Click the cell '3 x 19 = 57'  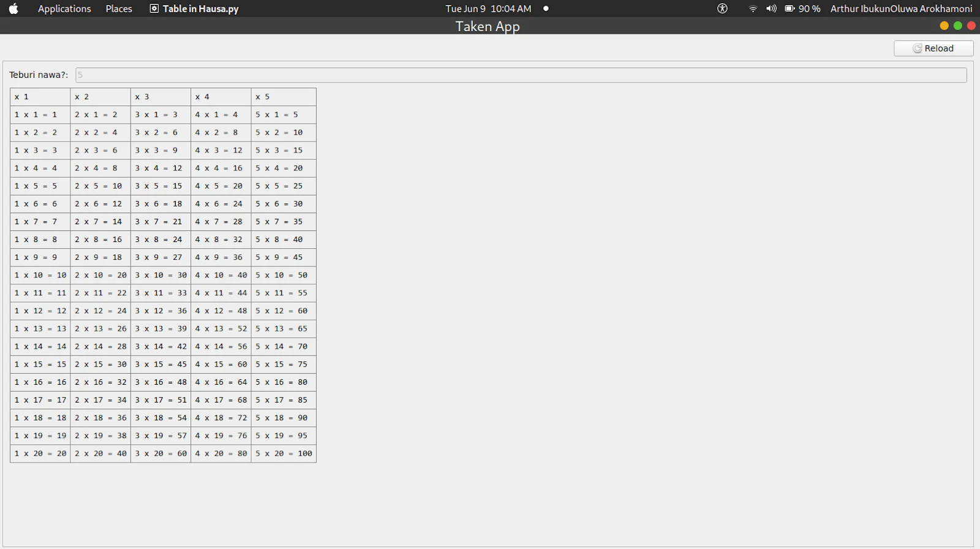click(160, 436)
